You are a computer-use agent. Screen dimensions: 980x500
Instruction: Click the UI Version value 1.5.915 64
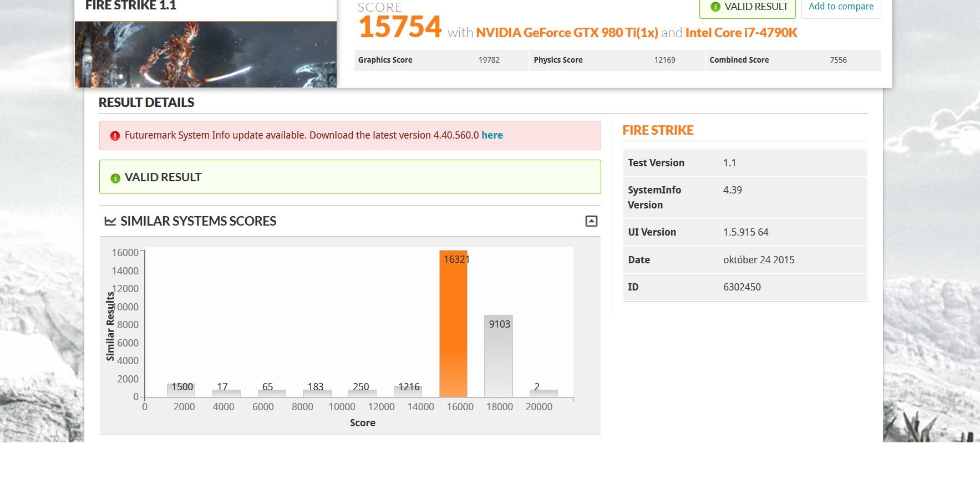click(745, 232)
